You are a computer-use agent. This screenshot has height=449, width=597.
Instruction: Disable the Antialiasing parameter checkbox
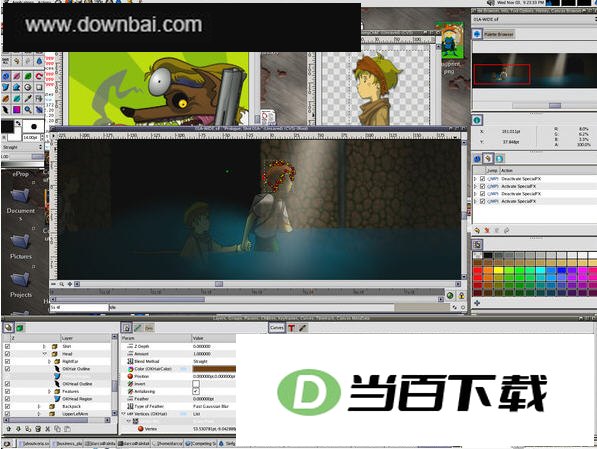[x=196, y=391]
